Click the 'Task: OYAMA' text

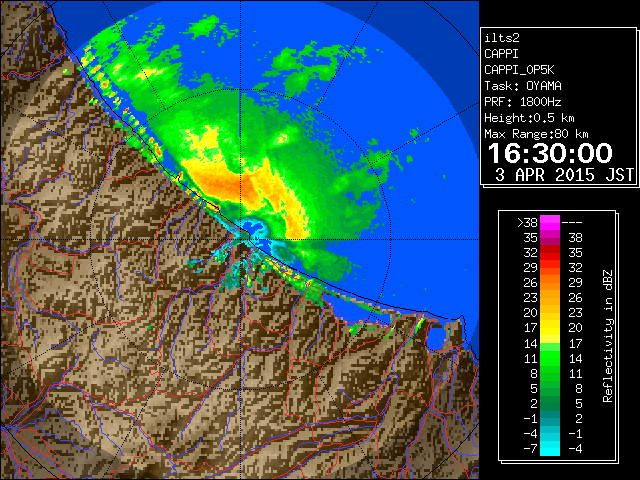523,86
